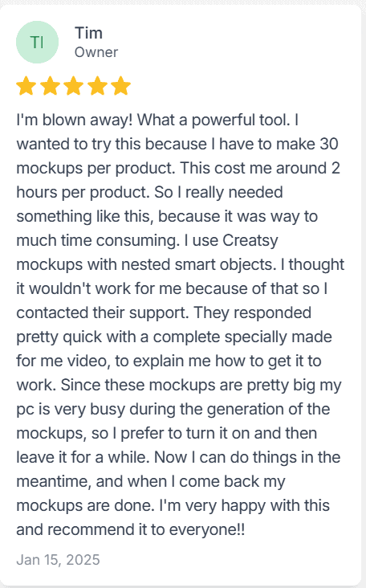
Task: Click the Owner role label
Action: (x=96, y=52)
